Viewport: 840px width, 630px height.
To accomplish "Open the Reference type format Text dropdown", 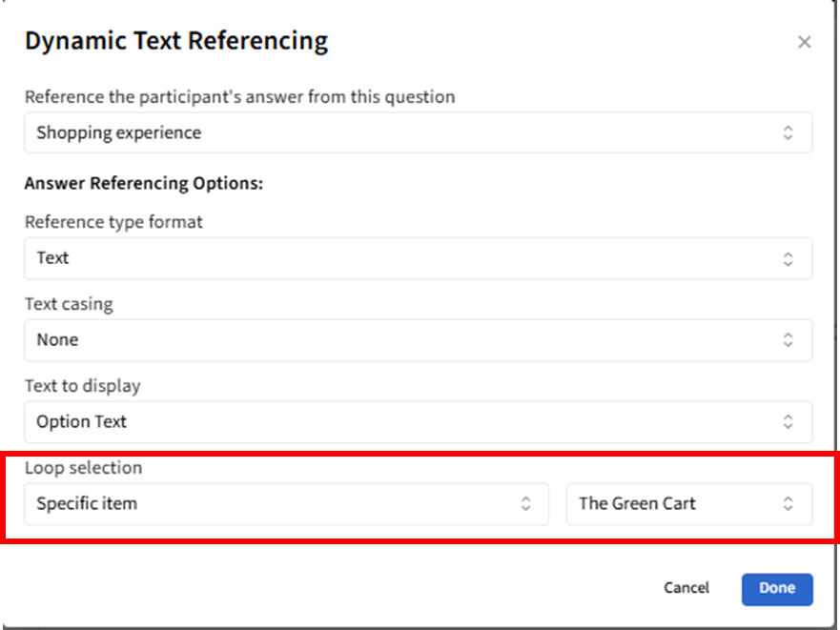I will [418, 258].
